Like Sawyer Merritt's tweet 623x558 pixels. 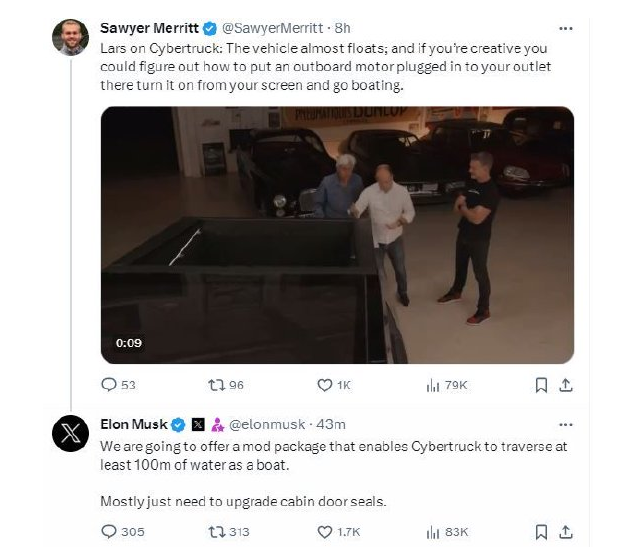pyautogui.click(x=334, y=385)
